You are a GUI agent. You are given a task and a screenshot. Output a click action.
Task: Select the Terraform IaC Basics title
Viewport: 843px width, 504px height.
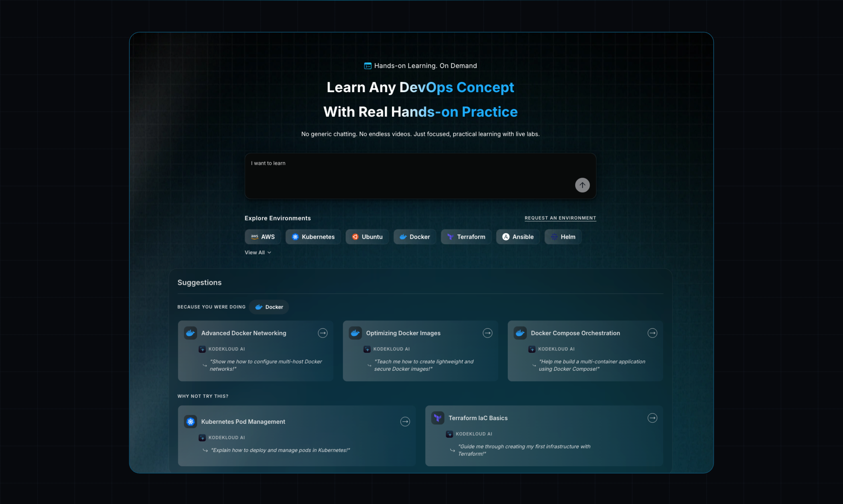pyautogui.click(x=478, y=418)
